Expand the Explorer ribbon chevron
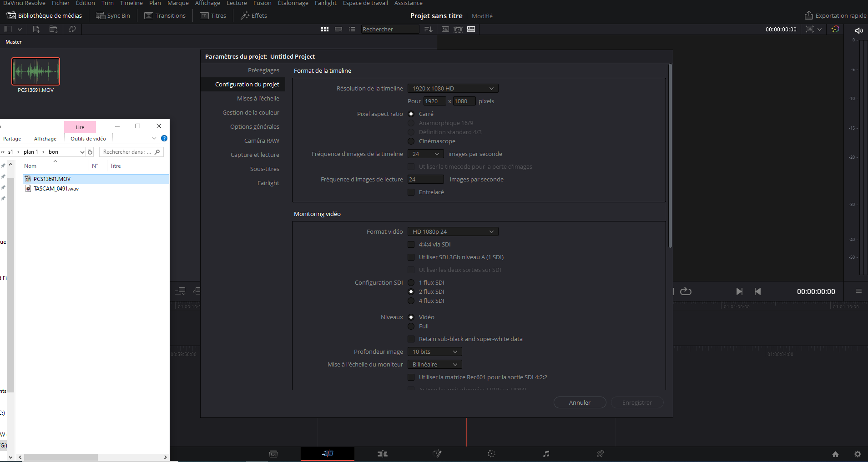The width and height of the screenshot is (868, 462). pos(154,138)
